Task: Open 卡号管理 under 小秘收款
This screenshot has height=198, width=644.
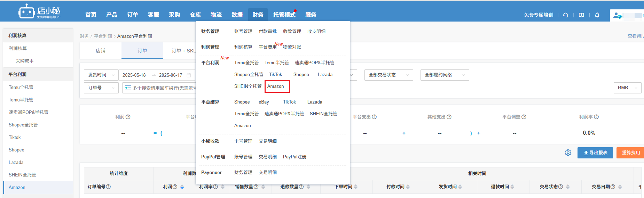Action: (x=243, y=141)
